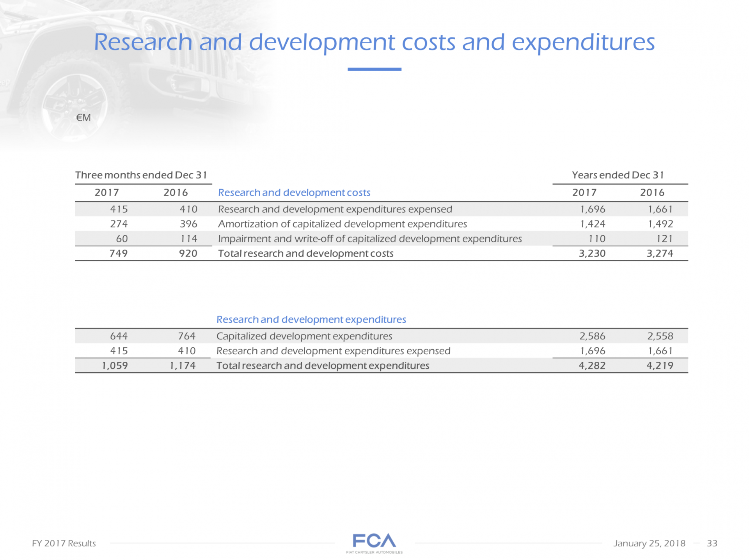Viewport: 749px width, 560px height.
Task: Select the 'Three months ended Dec 31' header
Action: click(x=141, y=175)
